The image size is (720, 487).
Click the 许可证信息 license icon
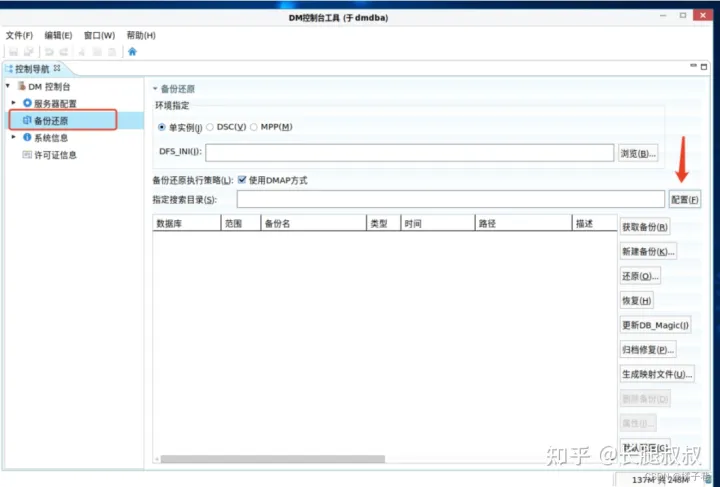click(28, 155)
